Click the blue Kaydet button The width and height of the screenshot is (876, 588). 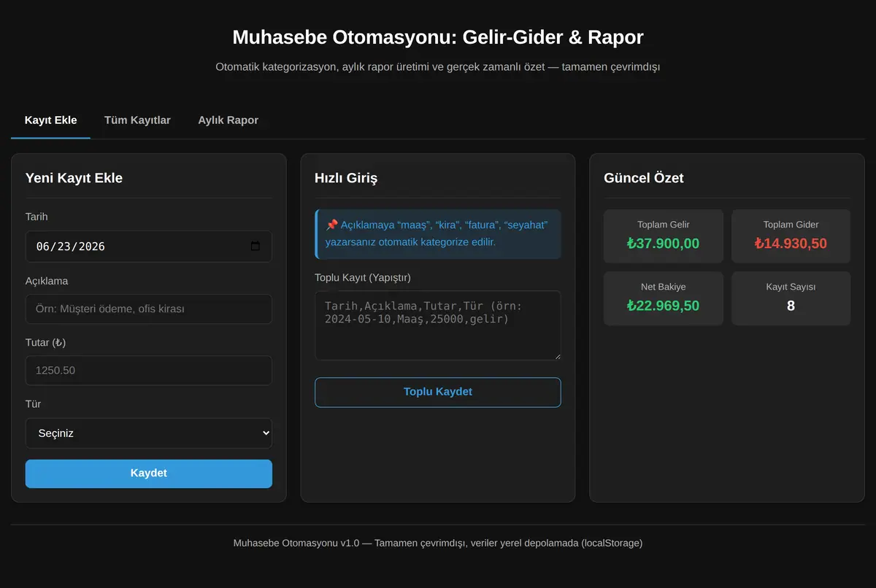point(149,473)
